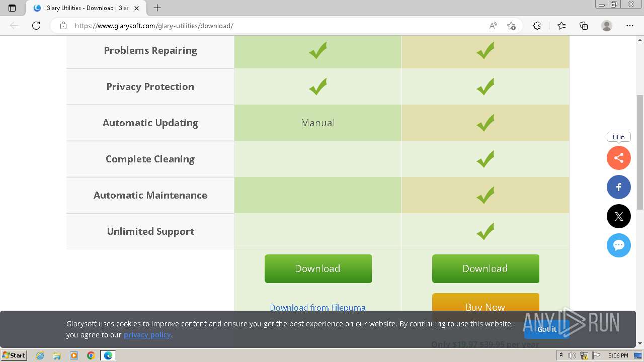Show hidden tray icons arrow
Image resolution: width=644 pixels, height=362 pixels.
[561, 355]
